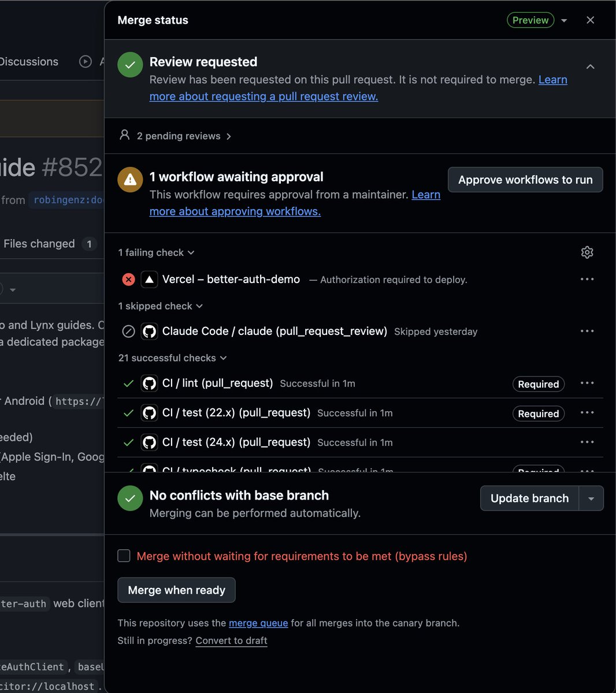Close the Merge status panel
The image size is (616, 693).
[590, 20]
